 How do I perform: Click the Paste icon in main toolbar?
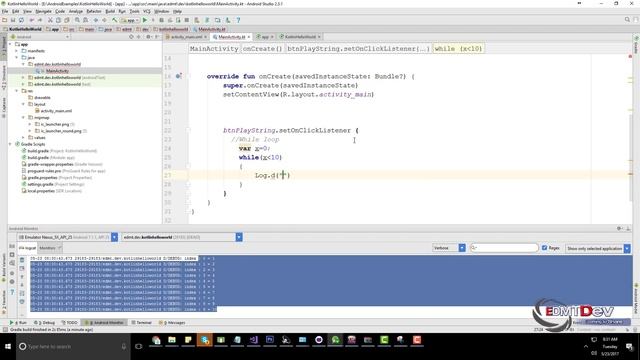tap(67, 20)
